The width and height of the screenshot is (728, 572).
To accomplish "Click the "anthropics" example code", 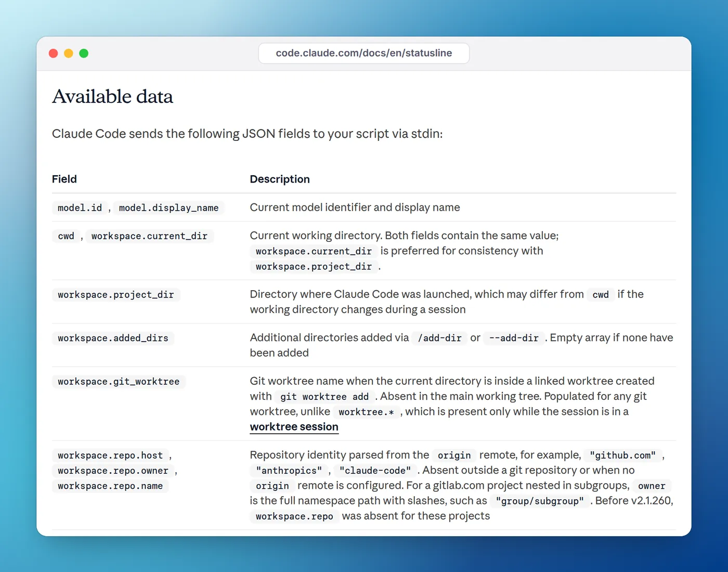I will (289, 471).
